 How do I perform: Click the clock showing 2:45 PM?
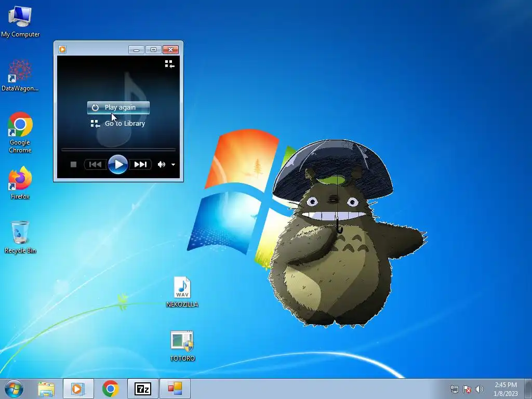click(506, 389)
